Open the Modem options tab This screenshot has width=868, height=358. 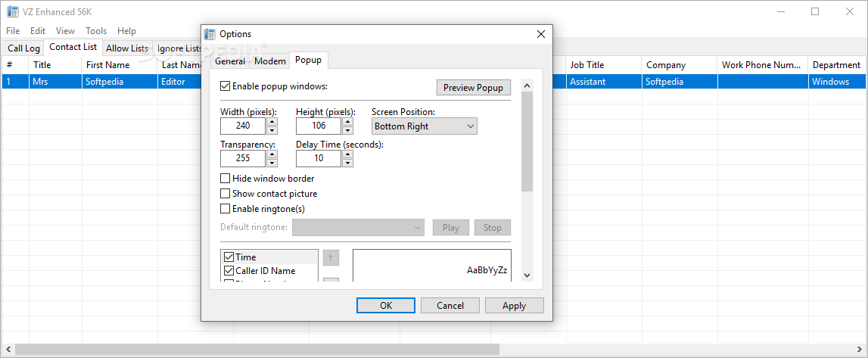(270, 61)
